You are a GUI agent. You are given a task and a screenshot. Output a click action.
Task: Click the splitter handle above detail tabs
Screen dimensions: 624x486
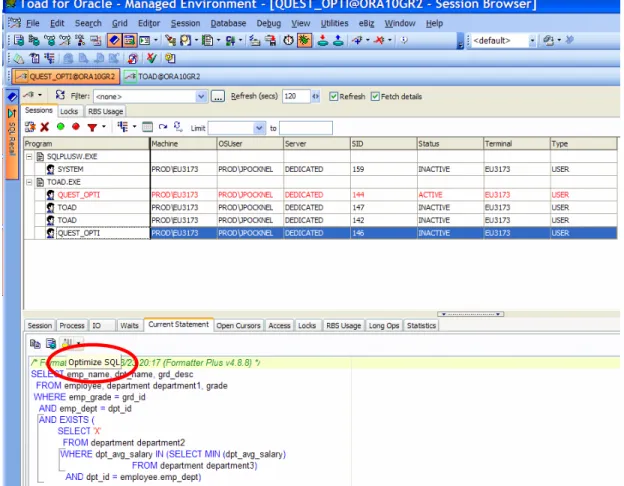[470, 314]
